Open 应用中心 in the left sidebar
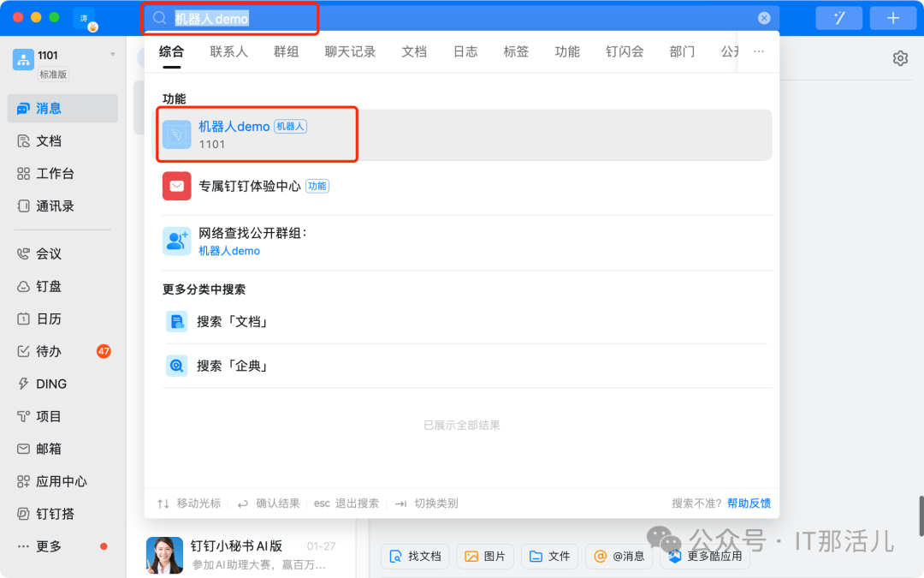The image size is (924, 578). 62,481
